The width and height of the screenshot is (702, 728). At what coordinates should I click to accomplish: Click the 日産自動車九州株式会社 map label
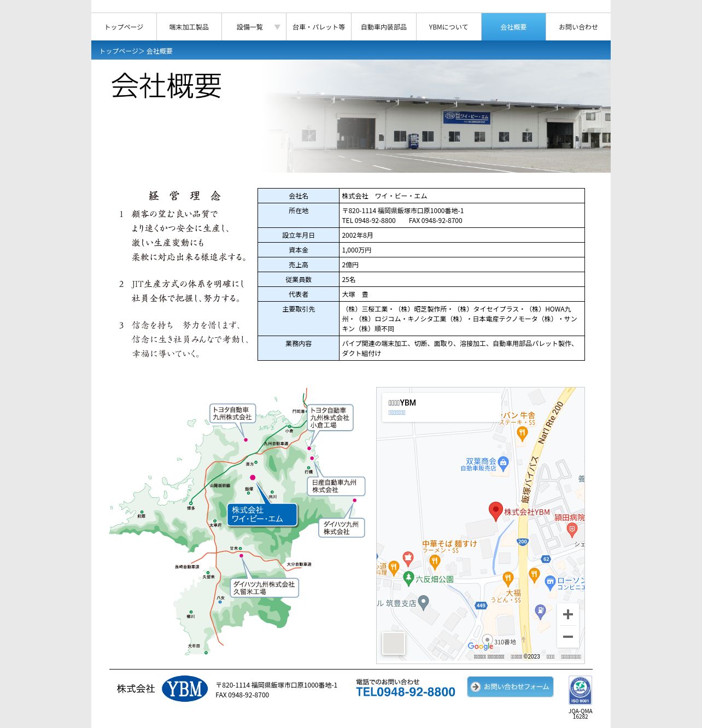click(336, 486)
